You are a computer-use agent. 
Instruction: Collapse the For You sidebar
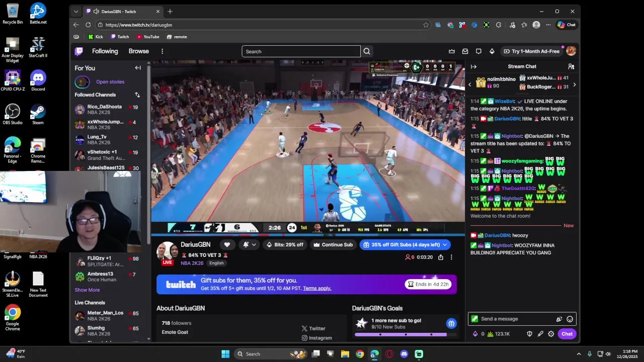(x=138, y=68)
